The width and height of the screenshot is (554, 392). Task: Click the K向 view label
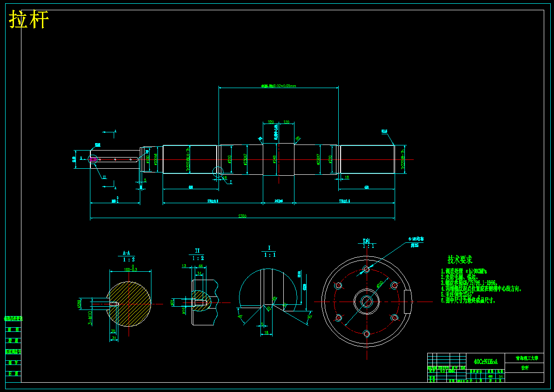[x=367, y=241]
